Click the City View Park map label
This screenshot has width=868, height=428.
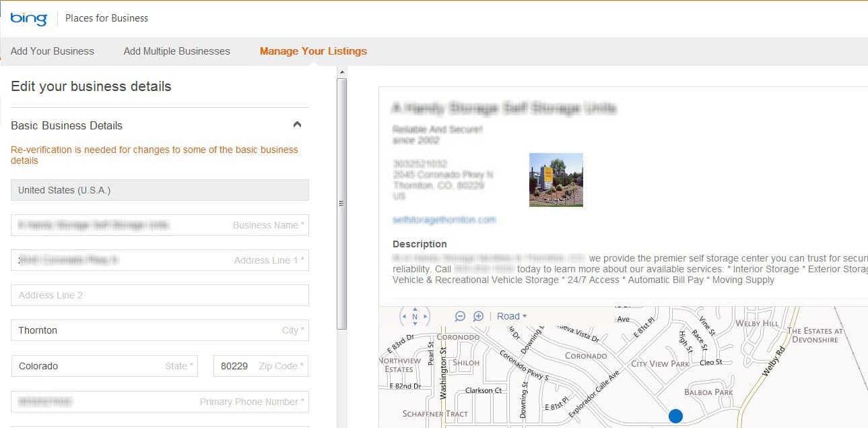click(x=660, y=364)
